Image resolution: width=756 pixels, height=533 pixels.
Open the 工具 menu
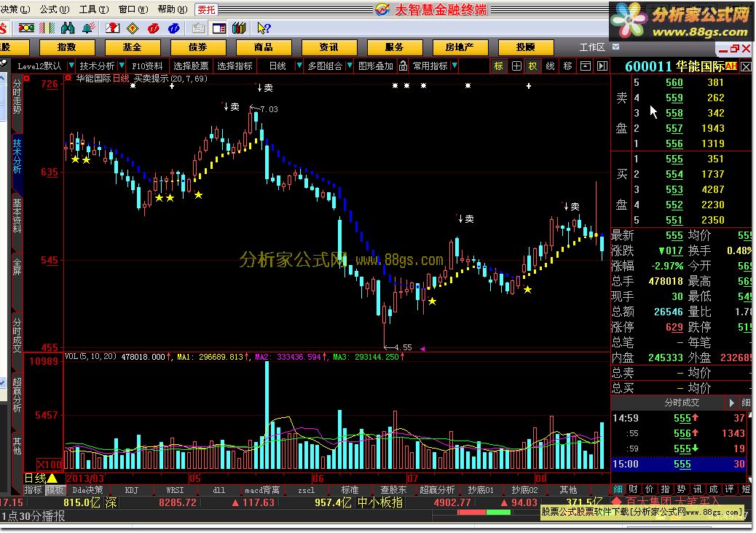tap(94, 9)
